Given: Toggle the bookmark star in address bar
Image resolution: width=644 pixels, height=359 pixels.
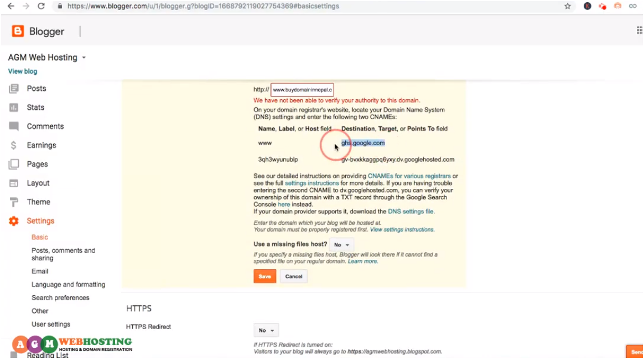Looking at the screenshot, I should click(x=569, y=6).
